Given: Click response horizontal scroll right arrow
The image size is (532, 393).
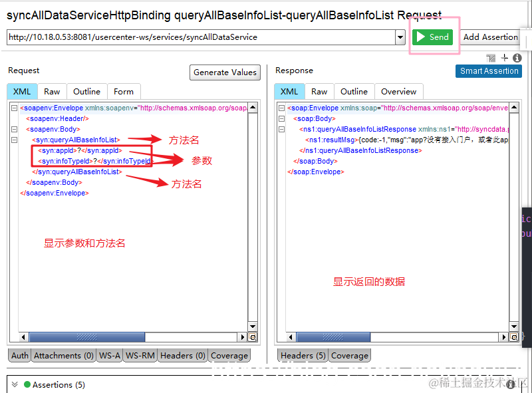Looking at the screenshot, I should tap(503, 337).
